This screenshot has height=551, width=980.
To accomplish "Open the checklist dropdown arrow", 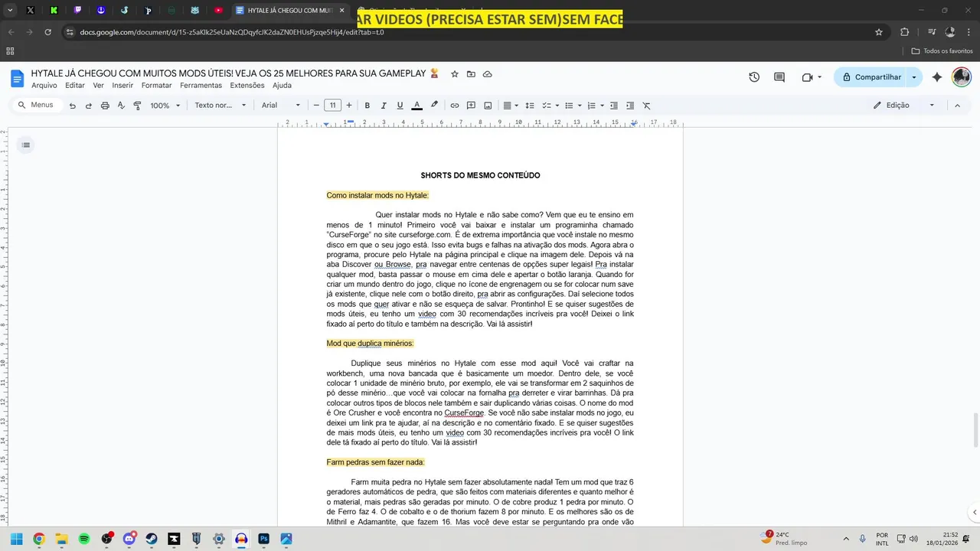I will (557, 106).
